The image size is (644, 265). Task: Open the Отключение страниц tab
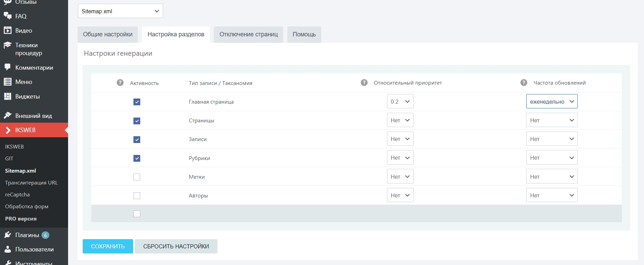(248, 34)
